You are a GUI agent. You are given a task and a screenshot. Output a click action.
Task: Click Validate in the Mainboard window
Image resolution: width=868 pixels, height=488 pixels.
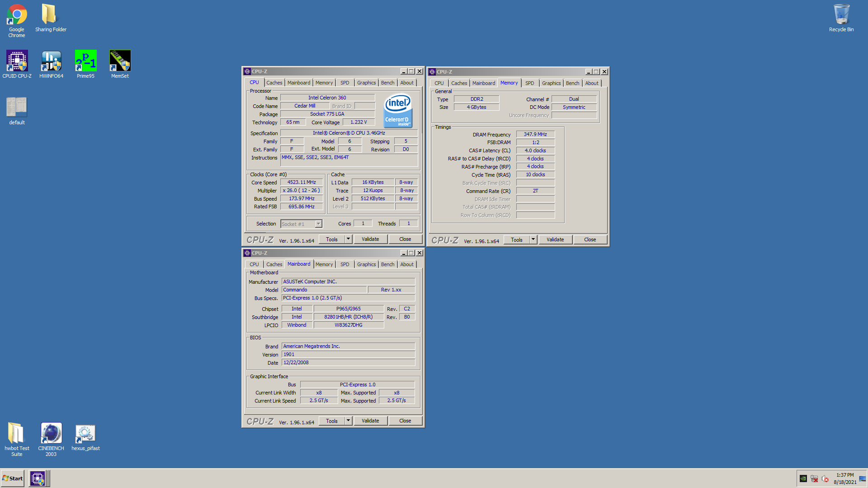tap(370, 421)
